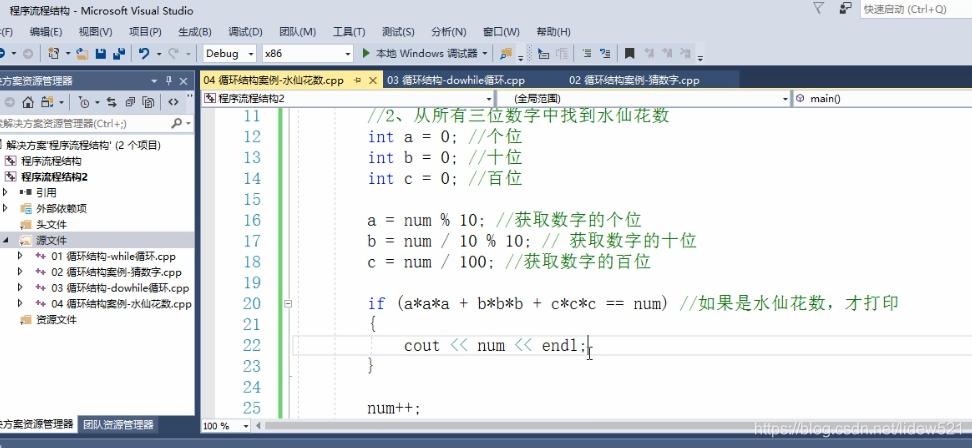972x448 pixels.
Task: Collapse the 源文件 folder
Action: tap(6, 240)
